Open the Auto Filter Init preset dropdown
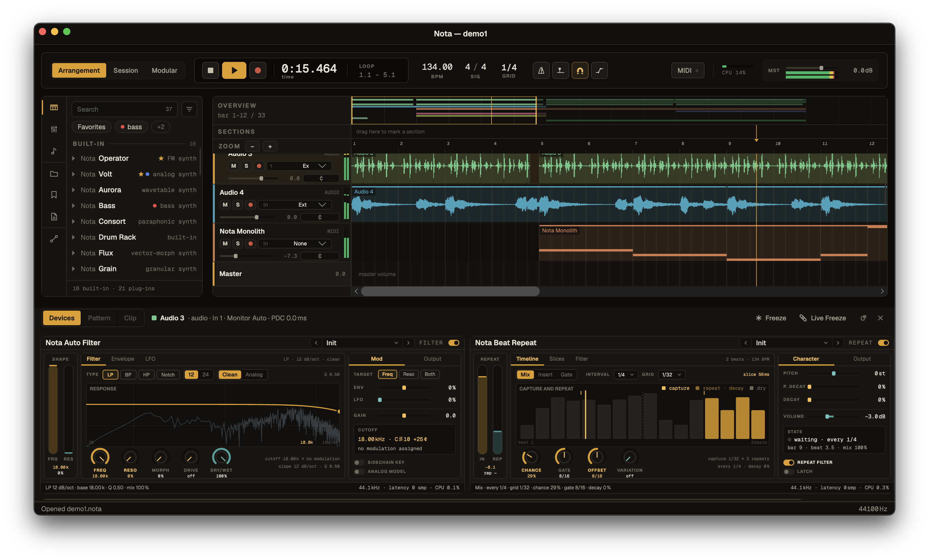This screenshot has width=929, height=560. 362,343
